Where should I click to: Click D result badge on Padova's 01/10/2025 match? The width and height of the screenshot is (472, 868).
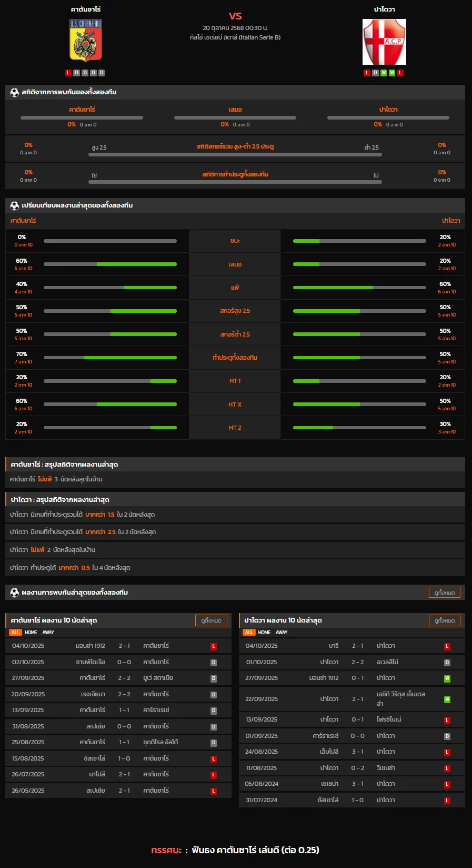coord(447,663)
